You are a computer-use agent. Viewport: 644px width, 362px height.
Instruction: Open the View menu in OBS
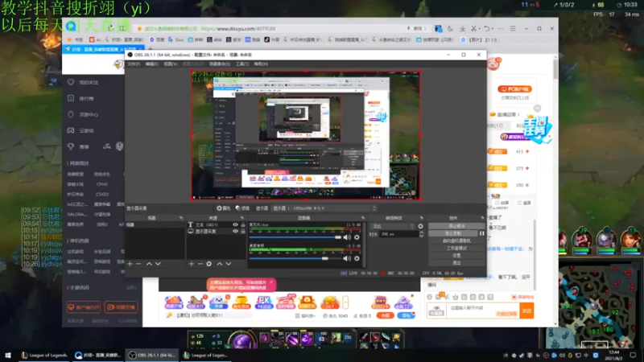171,64
